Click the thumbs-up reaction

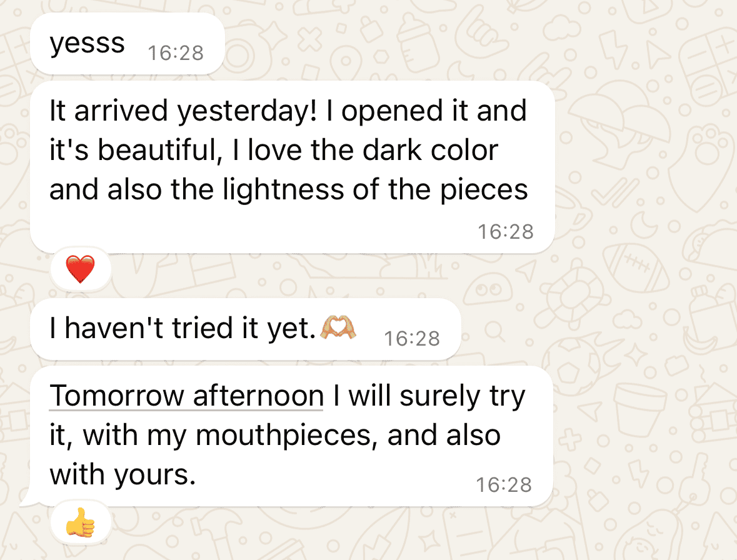[x=81, y=522]
